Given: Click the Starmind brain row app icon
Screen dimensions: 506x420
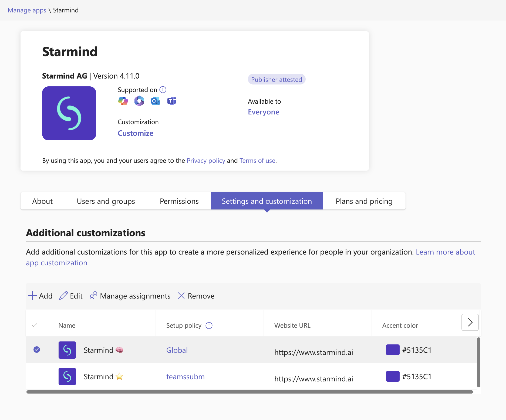Looking at the screenshot, I should [67, 350].
